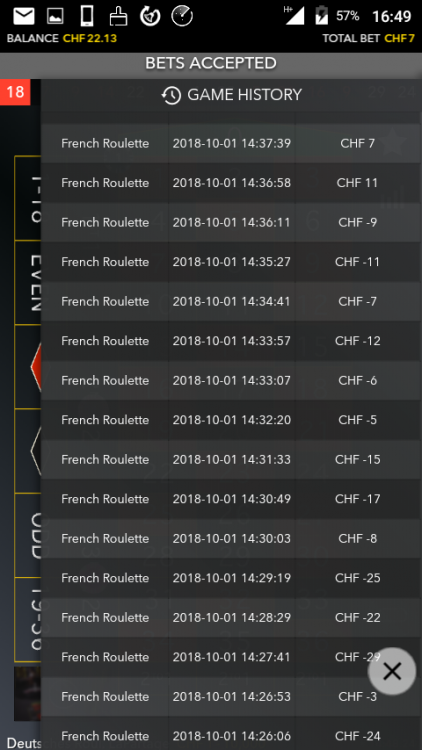The width and height of the screenshot is (422, 750).
Task: Select the 14:35:27 French Roulette entry
Action: coord(231,262)
